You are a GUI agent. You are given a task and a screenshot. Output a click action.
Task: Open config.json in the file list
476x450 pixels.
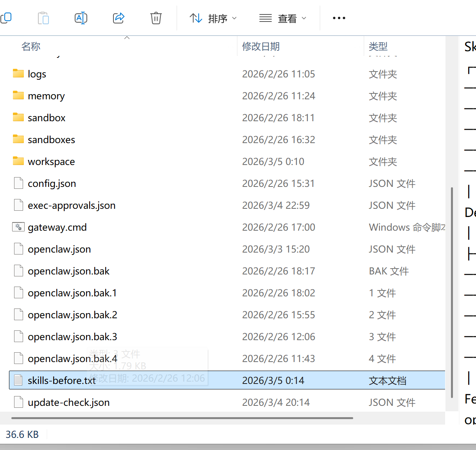tap(52, 183)
